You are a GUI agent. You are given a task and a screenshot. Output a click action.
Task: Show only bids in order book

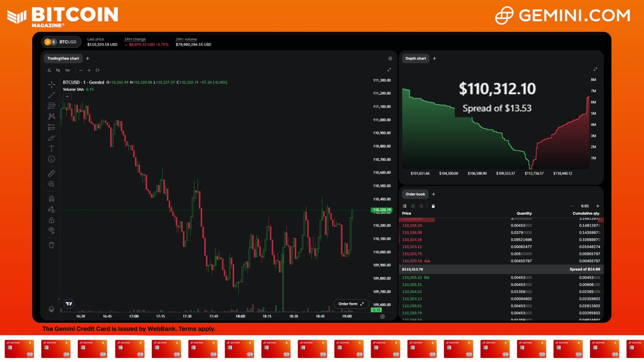413,206
